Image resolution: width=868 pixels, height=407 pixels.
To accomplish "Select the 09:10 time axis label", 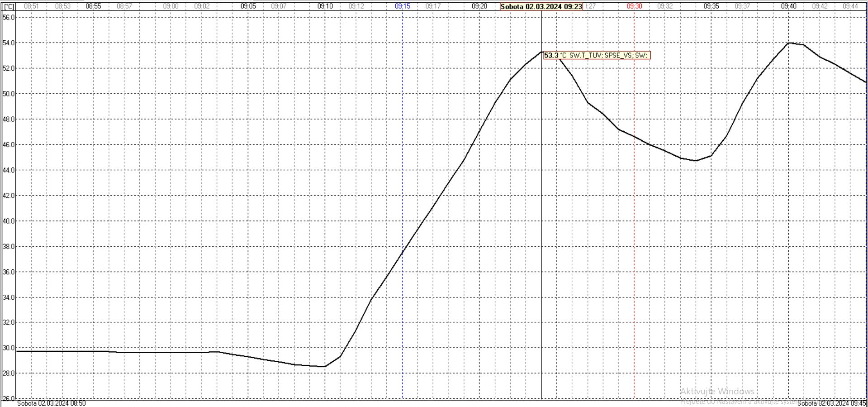I will [325, 6].
